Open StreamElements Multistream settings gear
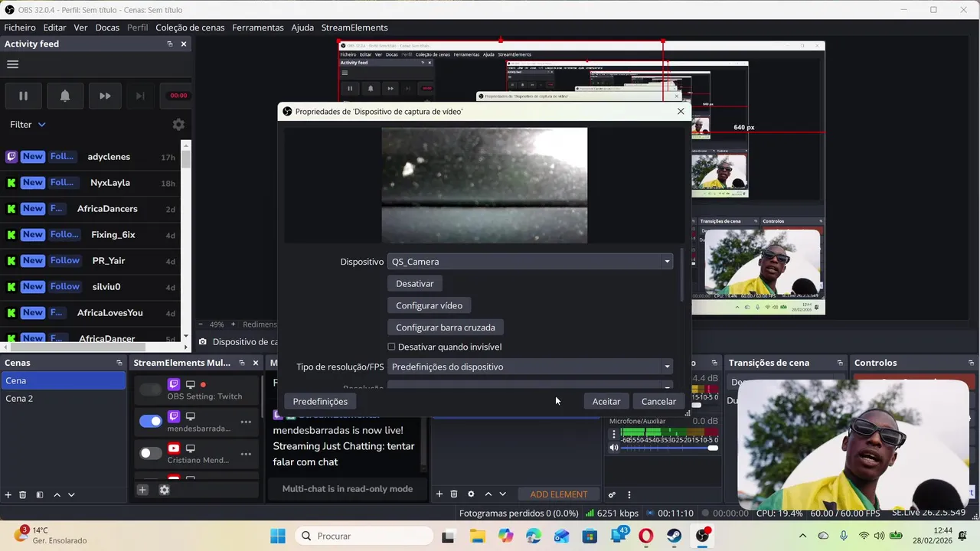Image resolution: width=980 pixels, height=551 pixels. (x=164, y=490)
